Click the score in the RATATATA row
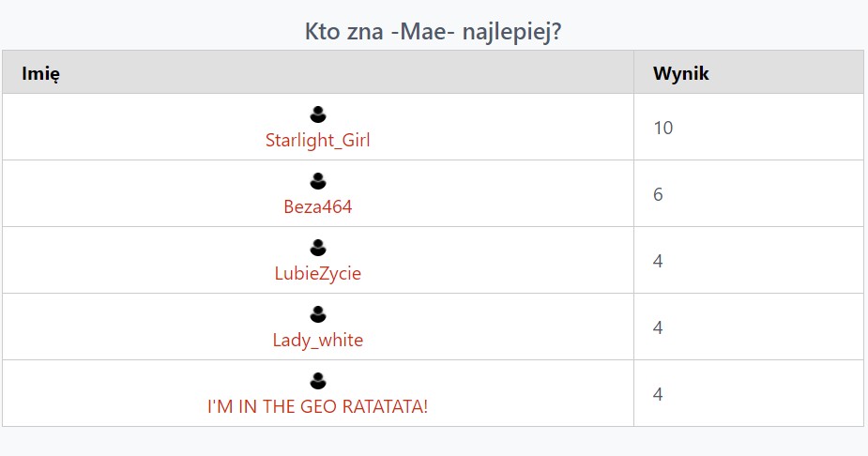 tap(659, 394)
